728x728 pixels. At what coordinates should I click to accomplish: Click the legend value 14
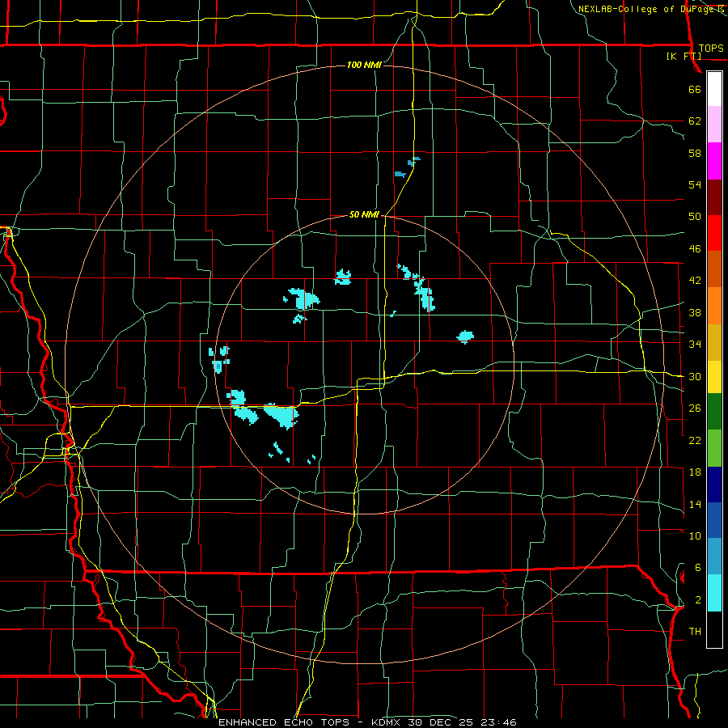(x=695, y=504)
